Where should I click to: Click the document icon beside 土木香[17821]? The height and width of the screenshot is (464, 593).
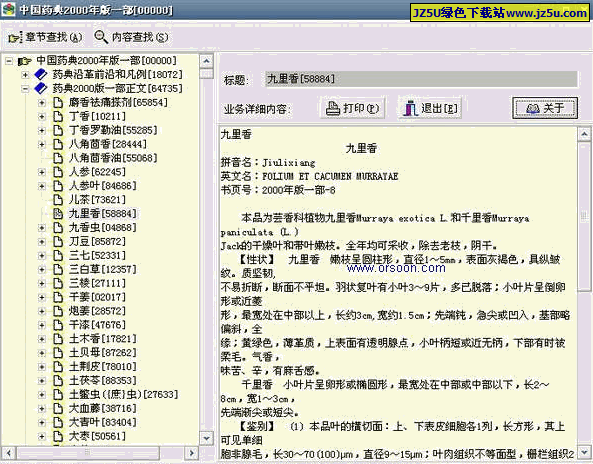58,339
